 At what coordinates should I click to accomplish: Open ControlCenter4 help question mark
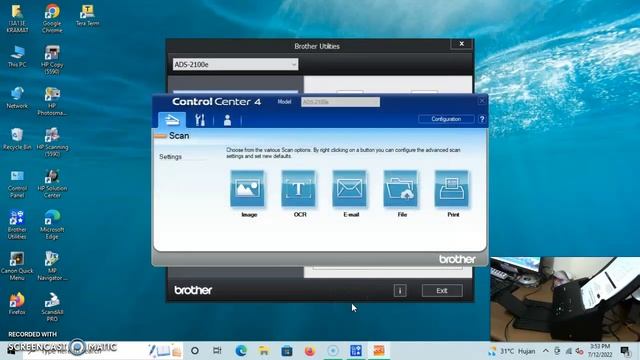coord(482,119)
